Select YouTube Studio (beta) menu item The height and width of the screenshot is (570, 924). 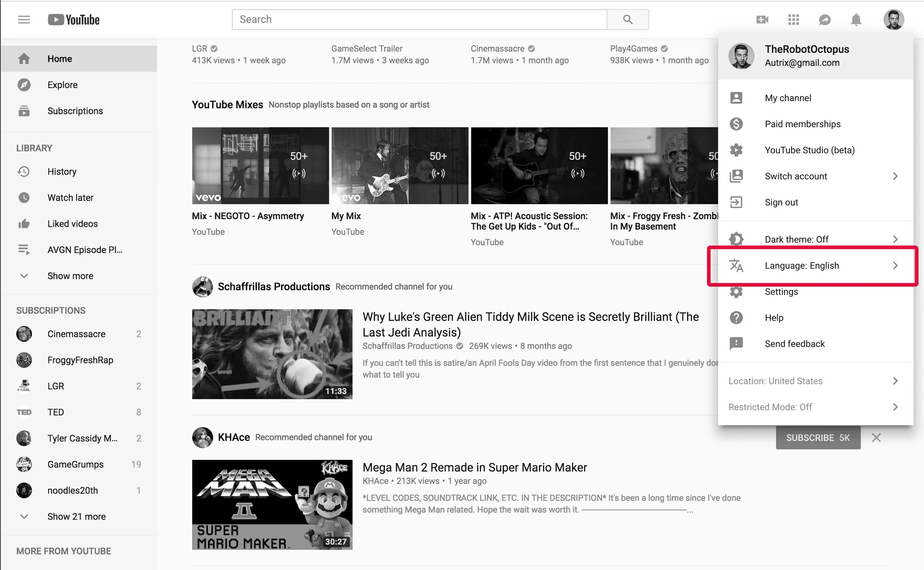click(815, 150)
